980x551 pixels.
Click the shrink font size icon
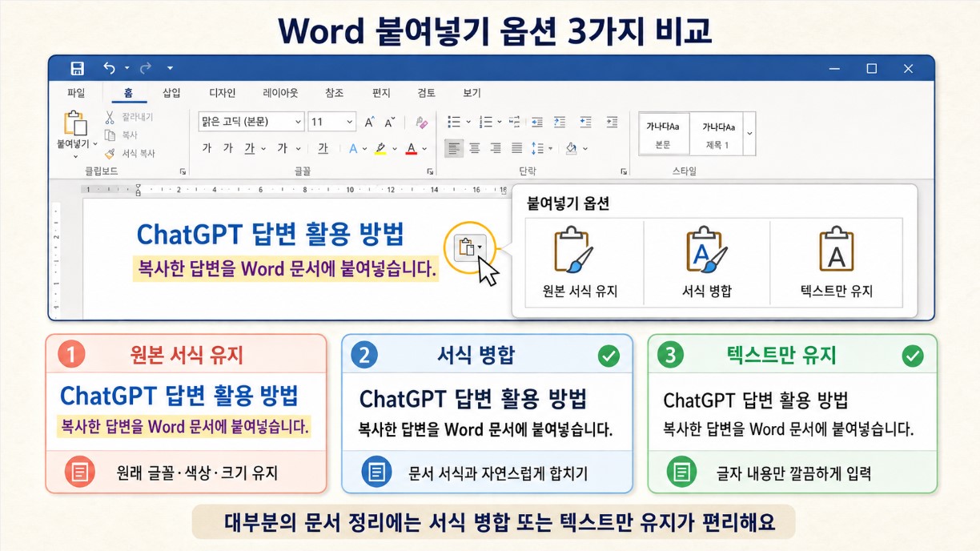coord(390,122)
